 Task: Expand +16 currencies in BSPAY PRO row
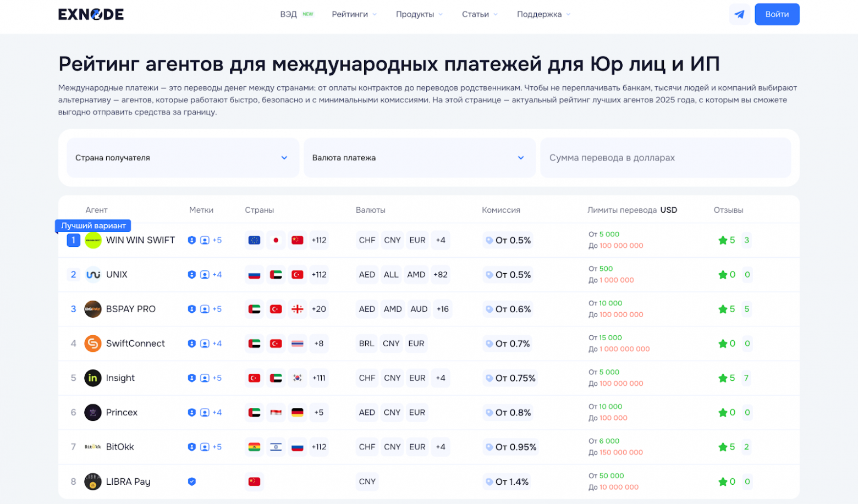[443, 309]
